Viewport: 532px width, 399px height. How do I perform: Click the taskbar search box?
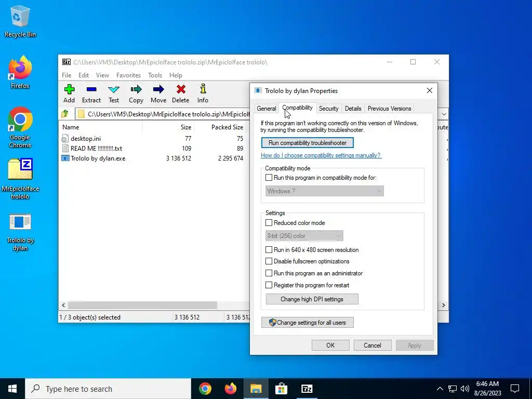[108, 389]
